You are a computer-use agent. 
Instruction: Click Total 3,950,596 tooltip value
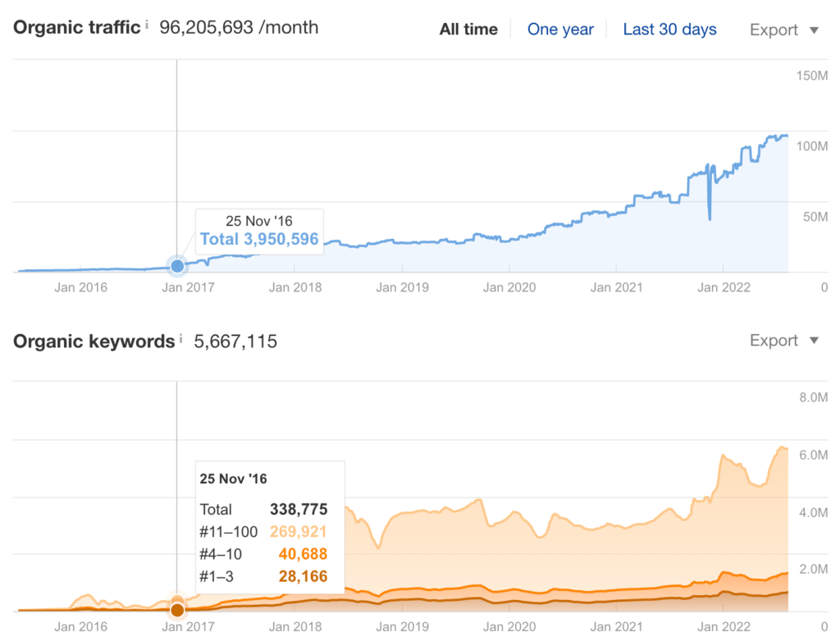(x=259, y=239)
